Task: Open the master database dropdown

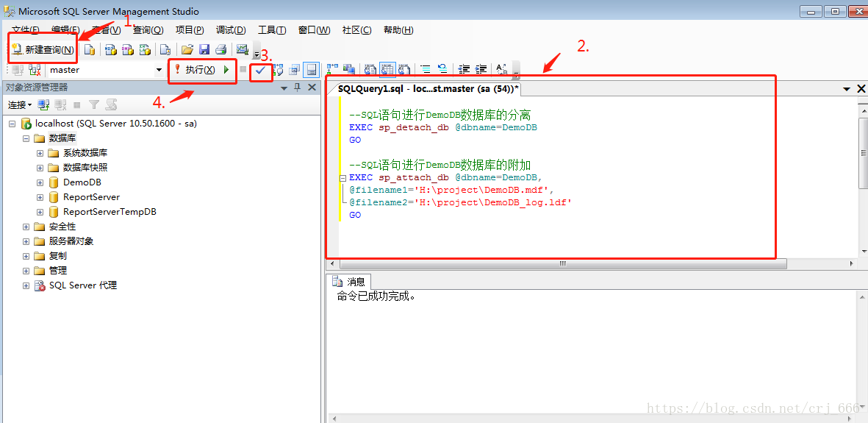Action: [159, 70]
